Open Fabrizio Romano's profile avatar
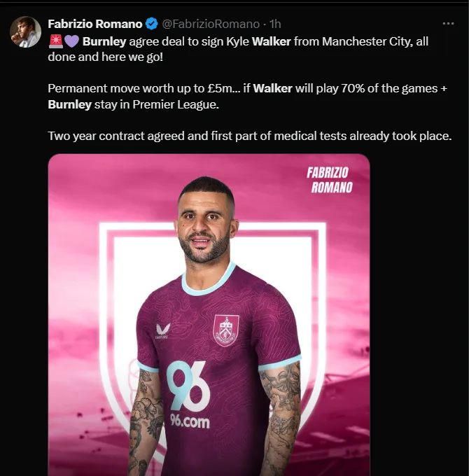The height and width of the screenshot is (476, 469). pos(25,31)
